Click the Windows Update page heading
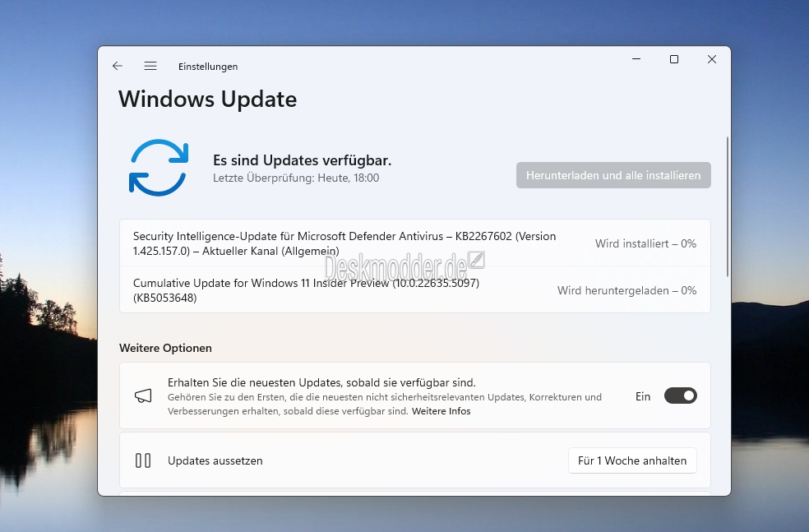The image size is (809, 532). point(207,99)
